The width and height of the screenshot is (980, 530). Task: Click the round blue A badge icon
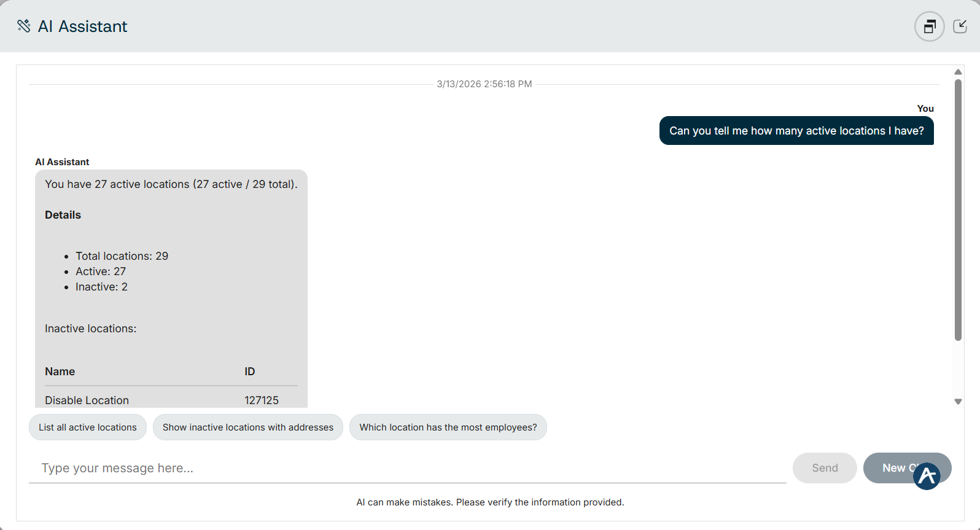[927, 476]
